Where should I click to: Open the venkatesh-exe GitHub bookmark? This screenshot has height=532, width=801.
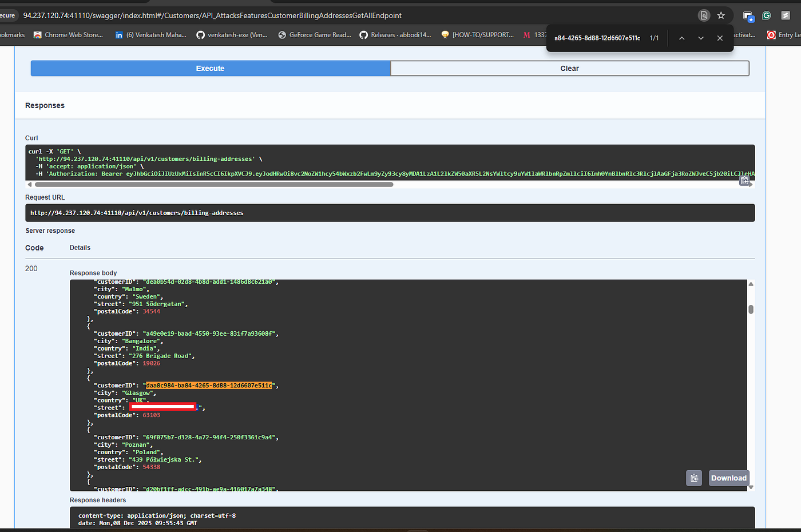[232, 35]
